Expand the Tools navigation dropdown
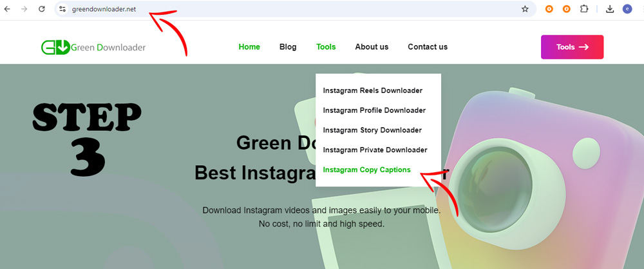Screen dimensions: 644x269 tap(326, 47)
